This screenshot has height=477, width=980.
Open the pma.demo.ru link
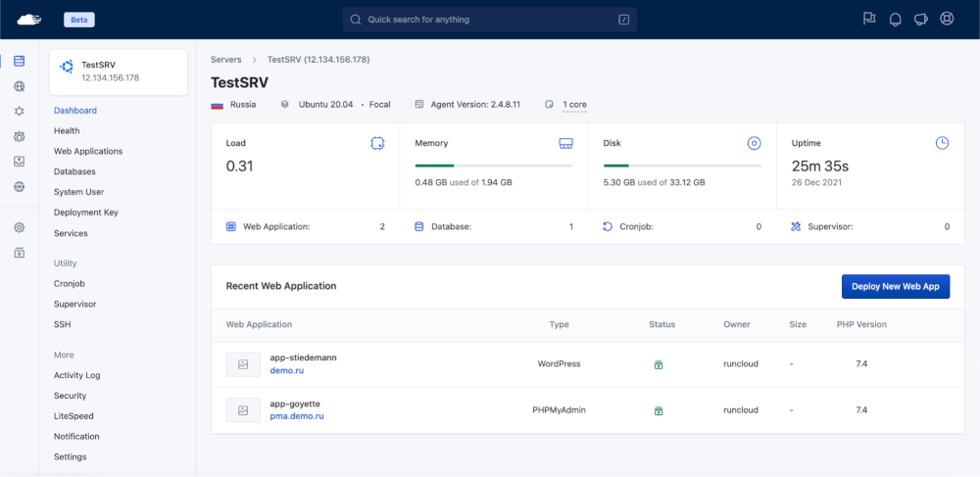coord(297,416)
